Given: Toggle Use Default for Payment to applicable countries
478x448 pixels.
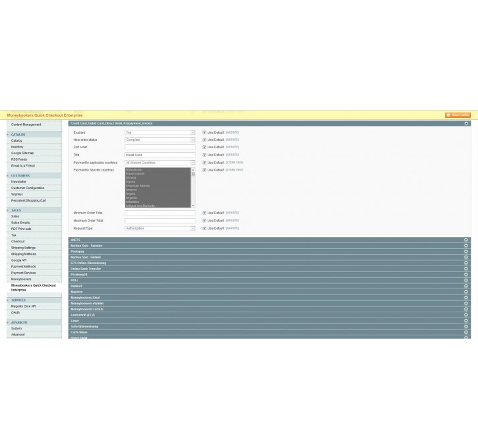Looking at the screenshot, I should point(204,163).
